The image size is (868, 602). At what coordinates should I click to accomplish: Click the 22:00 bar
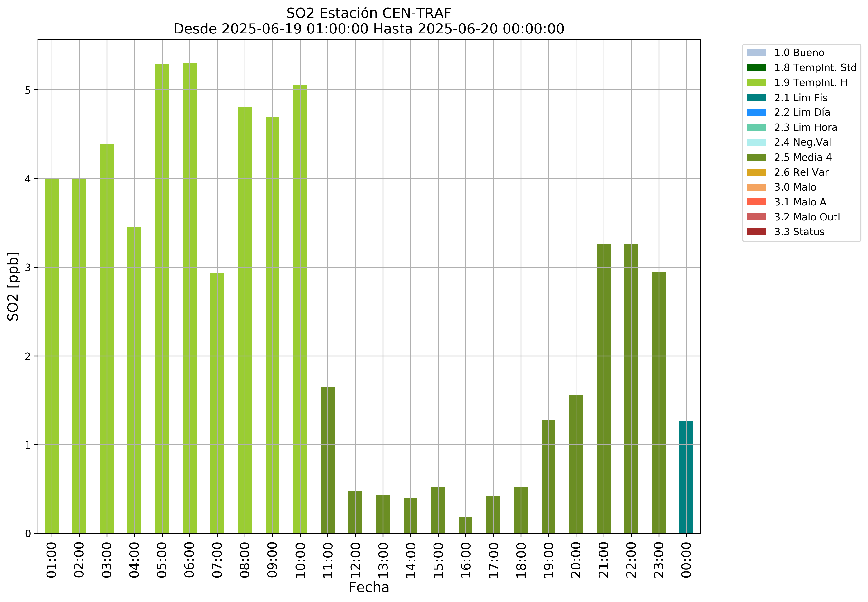631,388
